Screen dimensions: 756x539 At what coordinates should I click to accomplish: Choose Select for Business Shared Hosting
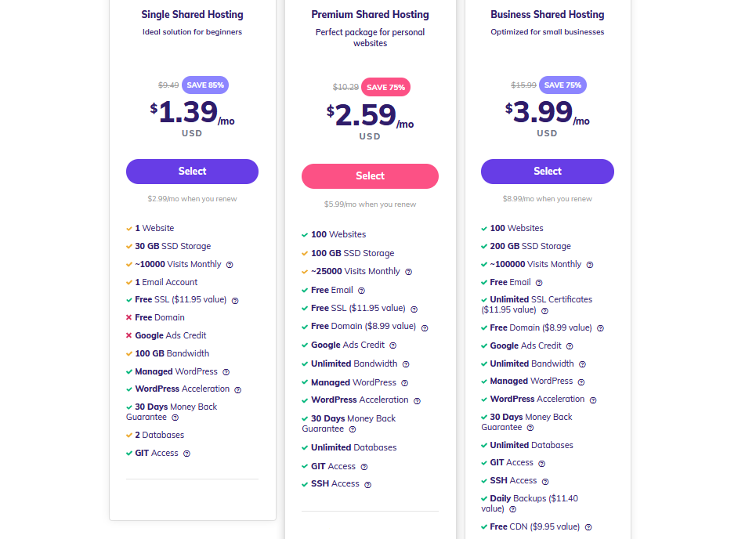click(547, 172)
